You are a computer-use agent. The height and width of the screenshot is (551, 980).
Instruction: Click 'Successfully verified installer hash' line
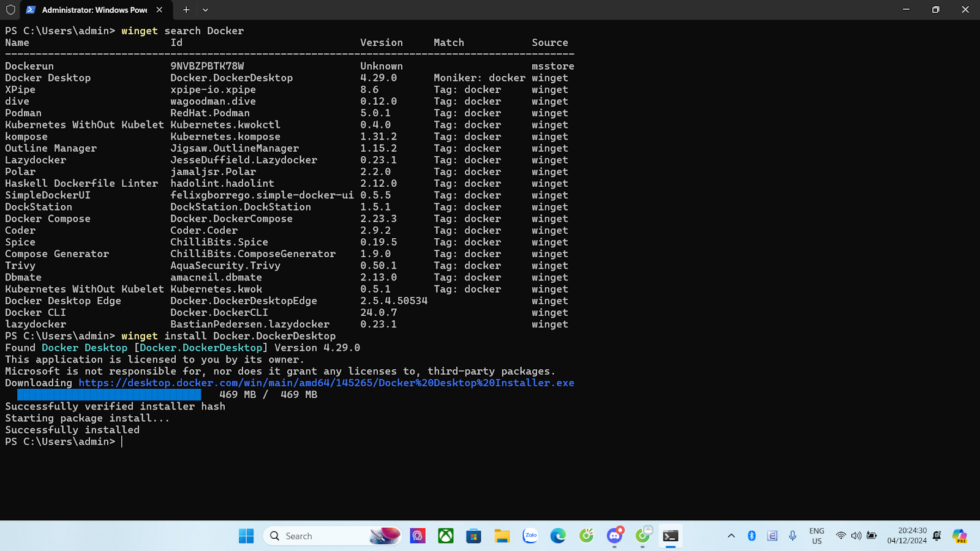[x=115, y=407]
